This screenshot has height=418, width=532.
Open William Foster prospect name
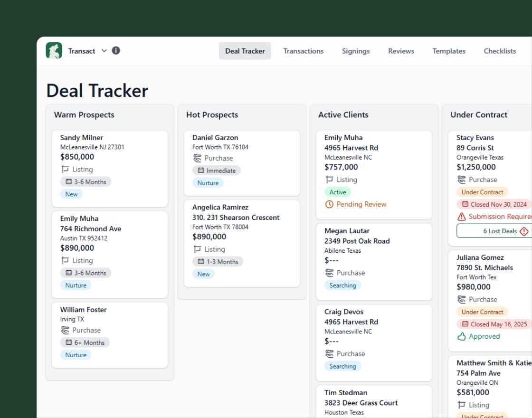click(x=83, y=309)
